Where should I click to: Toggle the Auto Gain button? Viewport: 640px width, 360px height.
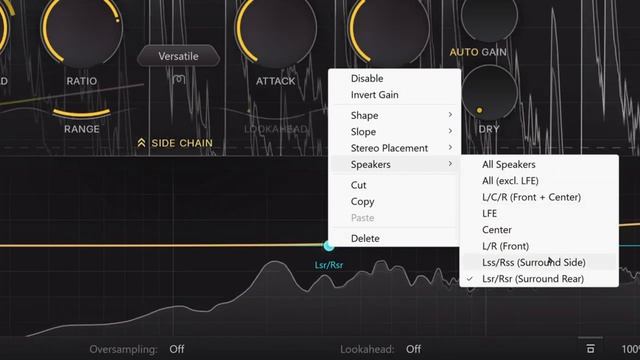478,52
